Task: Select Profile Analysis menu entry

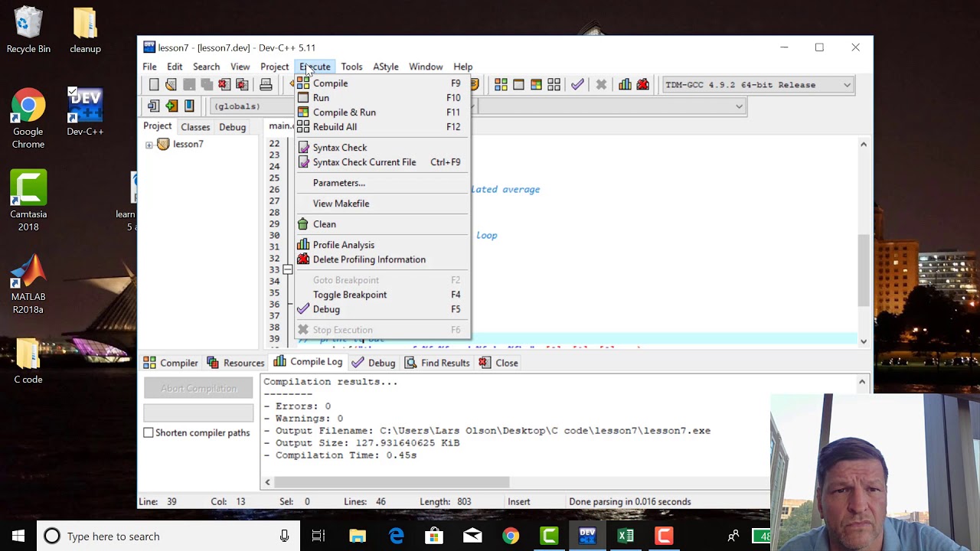Action: (383, 245)
